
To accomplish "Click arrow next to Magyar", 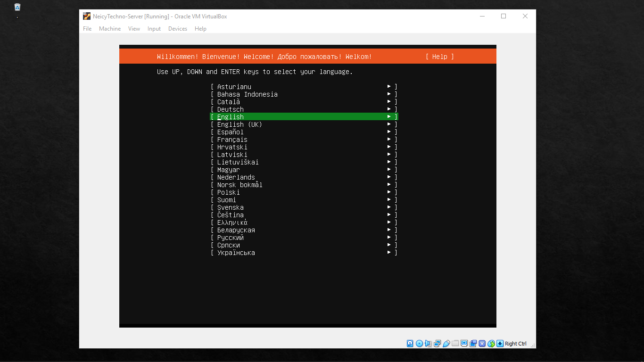I will 389,170.
